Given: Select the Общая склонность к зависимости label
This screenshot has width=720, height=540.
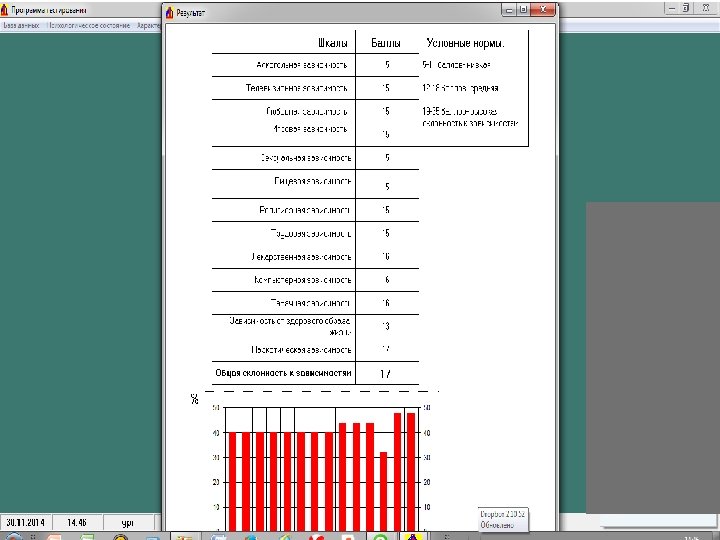Looking at the screenshot, I should click(x=283, y=373).
